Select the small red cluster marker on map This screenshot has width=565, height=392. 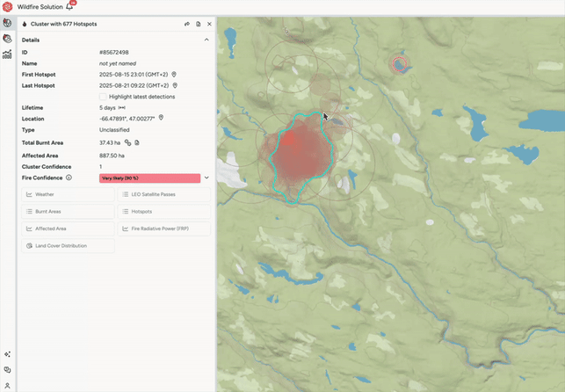tap(399, 64)
